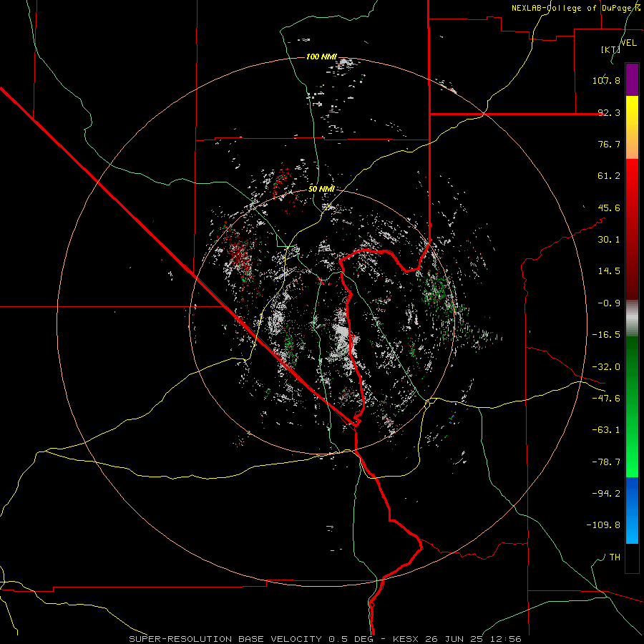Click the 100 NMI range ring label
The width and height of the screenshot is (644, 644).
321,57
